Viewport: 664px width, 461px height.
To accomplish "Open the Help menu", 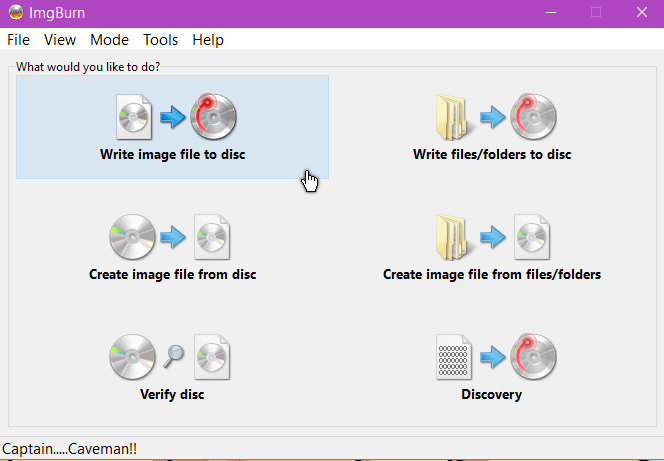I will [x=208, y=40].
